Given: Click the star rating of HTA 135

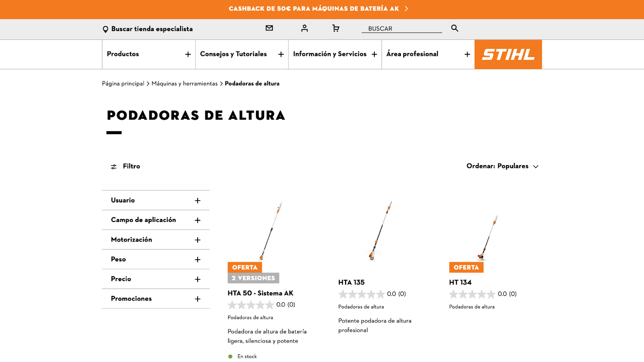Looking at the screenshot, I should 361,294.
